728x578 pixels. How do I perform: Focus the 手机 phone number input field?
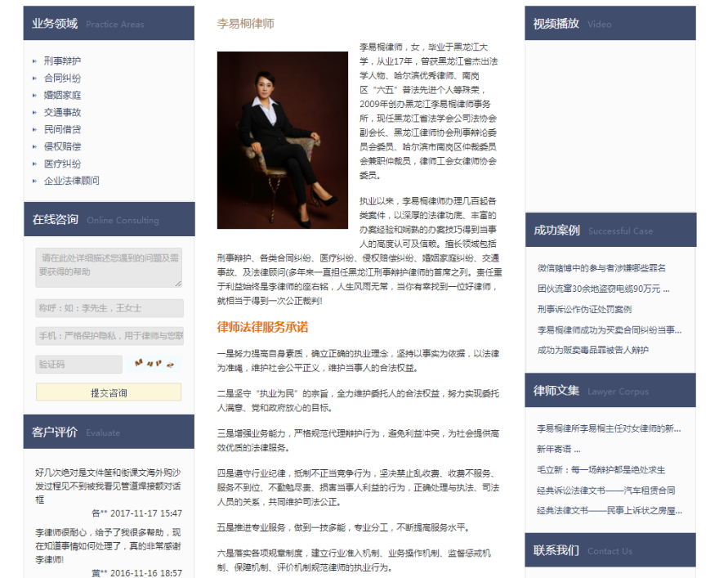click(109, 336)
